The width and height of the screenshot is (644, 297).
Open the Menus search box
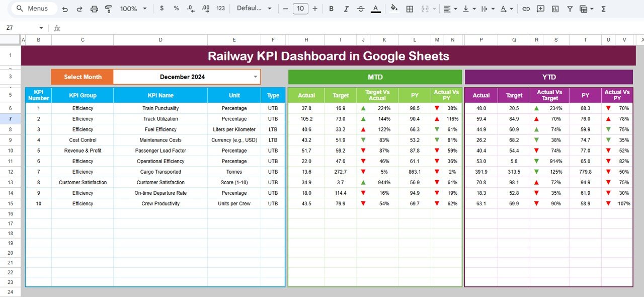coord(33,8)
